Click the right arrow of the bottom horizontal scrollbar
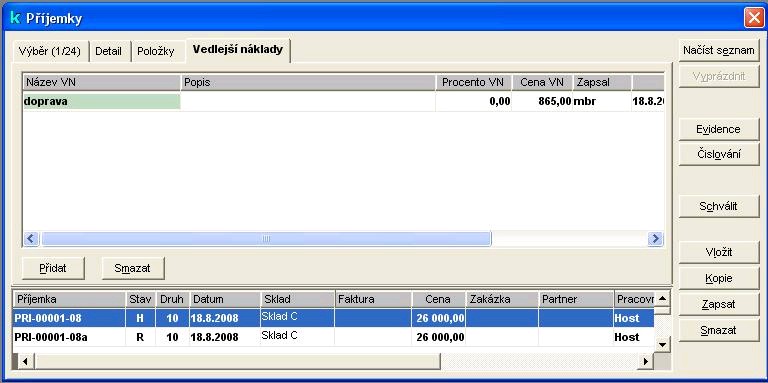This screenshot has width=768, height=383. [646, 361]
